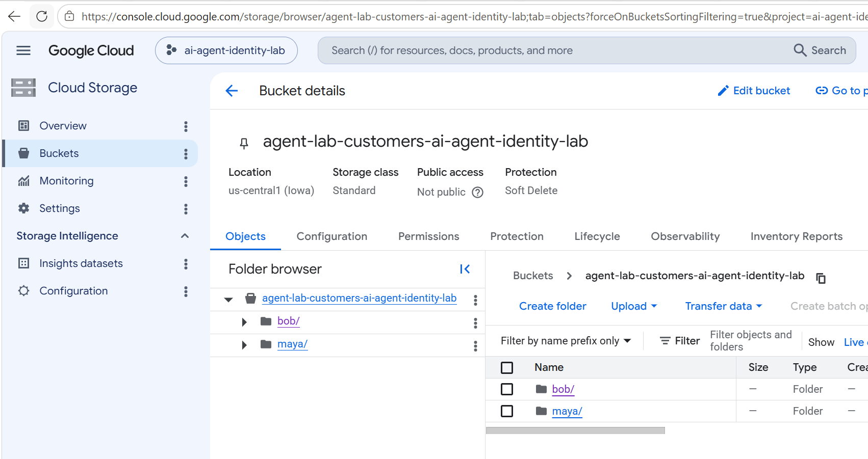
Task: Sort the table by the Name column header
Action: click(x=549, y=367)
